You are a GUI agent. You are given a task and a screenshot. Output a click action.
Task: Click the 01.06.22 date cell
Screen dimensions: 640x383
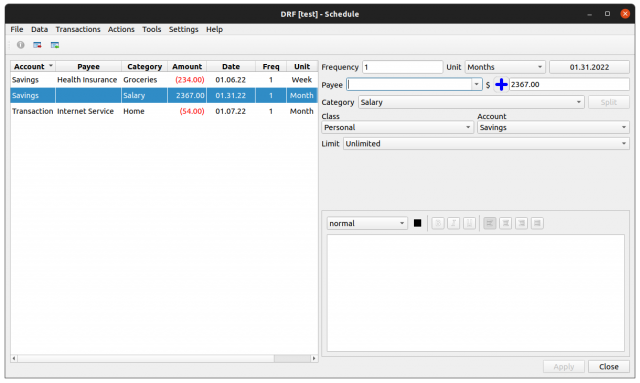(231, 80)
